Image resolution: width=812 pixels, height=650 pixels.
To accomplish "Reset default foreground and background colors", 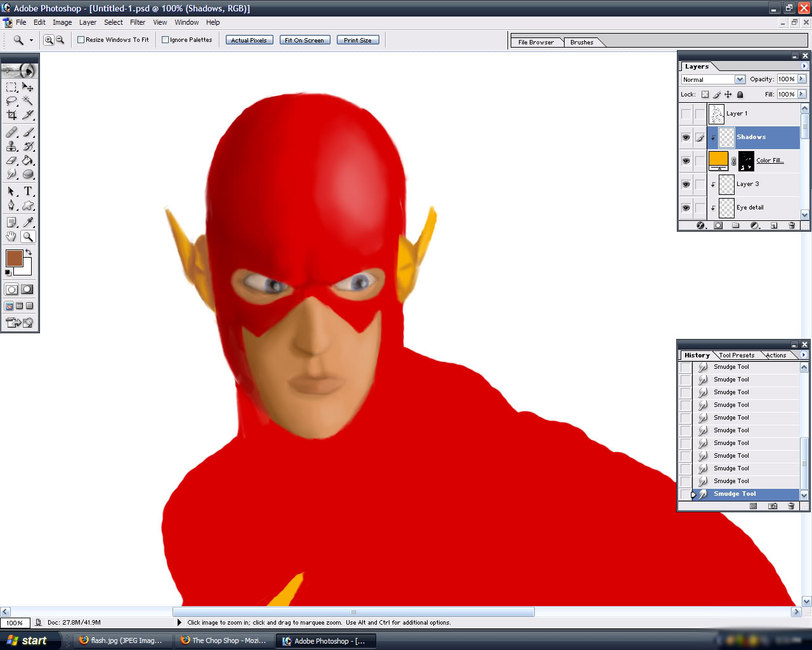I will 8,273.
